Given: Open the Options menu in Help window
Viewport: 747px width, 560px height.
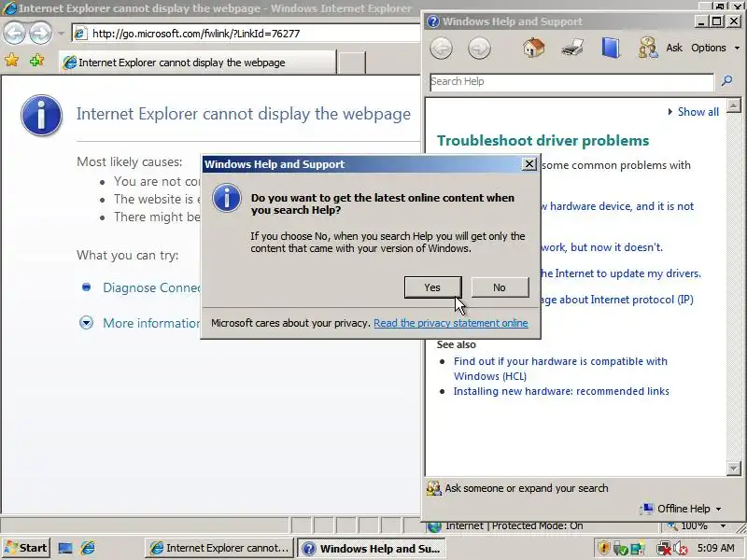Looking at the screenshot, I should (715, 48).
